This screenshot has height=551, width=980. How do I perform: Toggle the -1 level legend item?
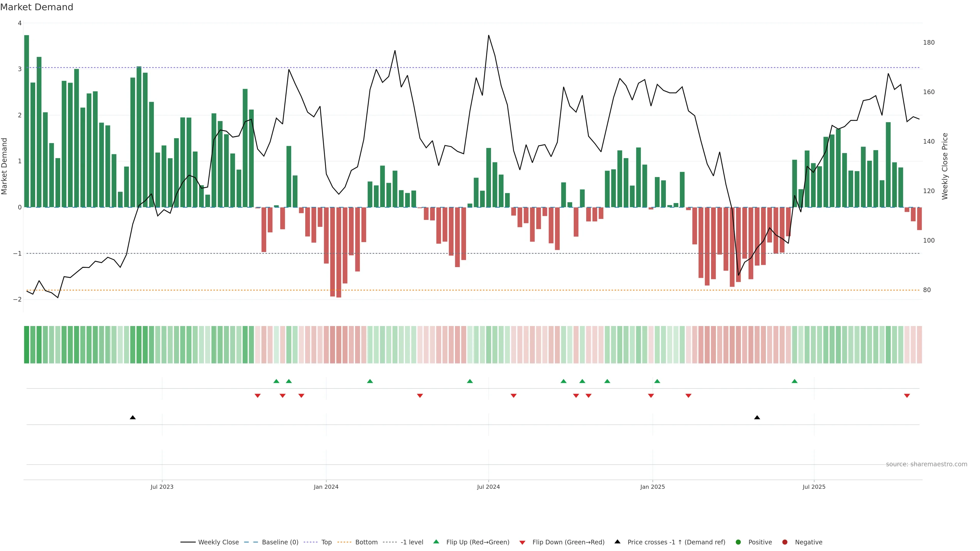click(412, 542)
